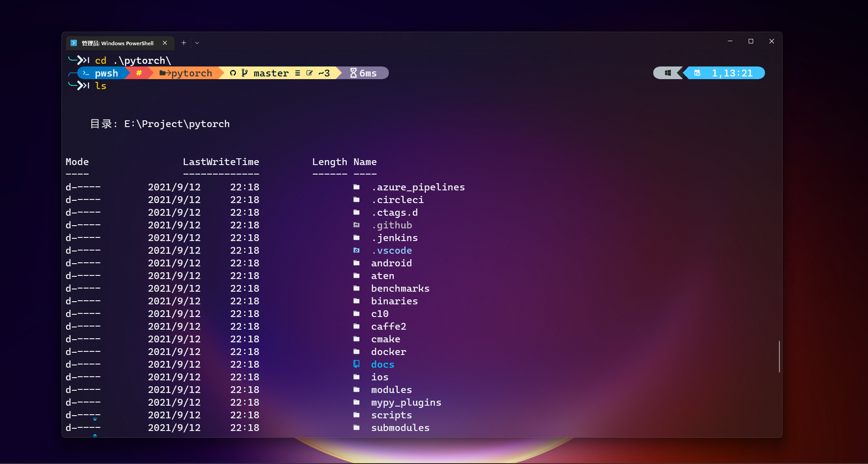Click the folder icon next to .jenkins
Screen dimensions: 868x464
[356, 238]
